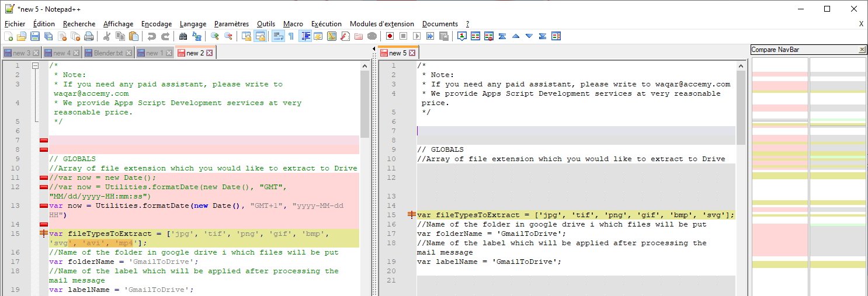
Task: Click the Save file toolbar icon
Action: 35,36
